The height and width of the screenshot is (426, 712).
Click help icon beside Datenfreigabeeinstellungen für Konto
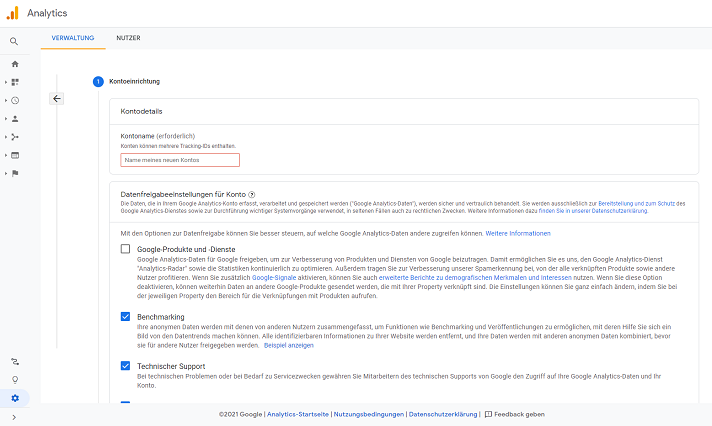click(x=251, y=194)
